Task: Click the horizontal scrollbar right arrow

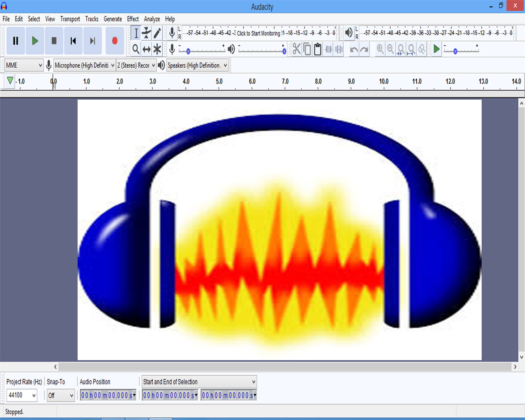Action: [515, 366]
